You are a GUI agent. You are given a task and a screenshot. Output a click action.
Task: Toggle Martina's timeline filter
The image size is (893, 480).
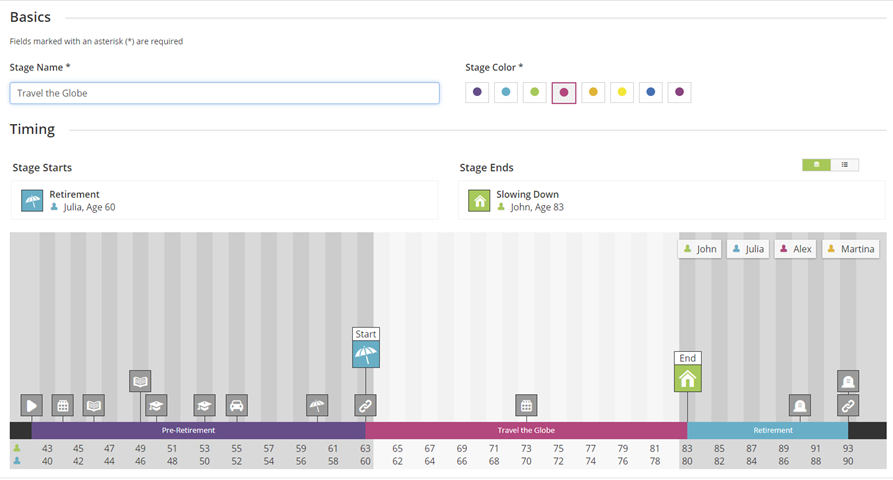(850, 249)
